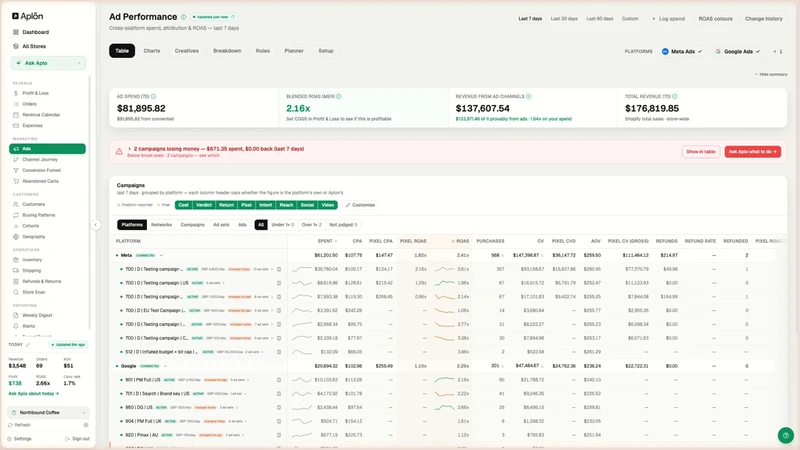Open the Northbound Coffee store selector
This screenshot has width=800, height=450.
pyautogui.click(x=48, y=412)
